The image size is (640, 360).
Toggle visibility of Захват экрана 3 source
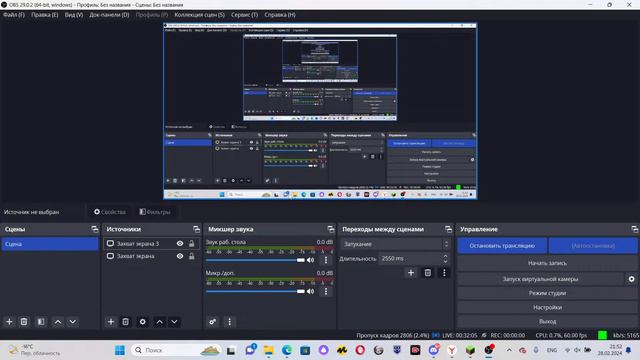(x=180, y=244)
